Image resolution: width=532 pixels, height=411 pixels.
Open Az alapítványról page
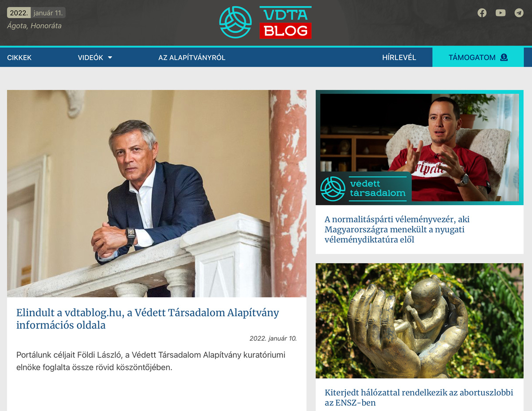[192, 58]
